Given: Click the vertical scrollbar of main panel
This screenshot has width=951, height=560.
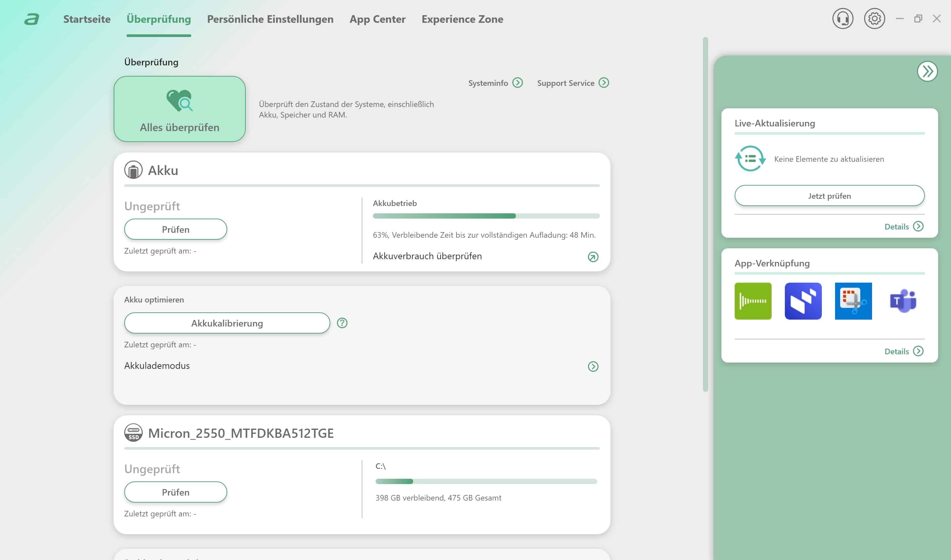Looking at the screenshot, I should click(x=705, y=214).
